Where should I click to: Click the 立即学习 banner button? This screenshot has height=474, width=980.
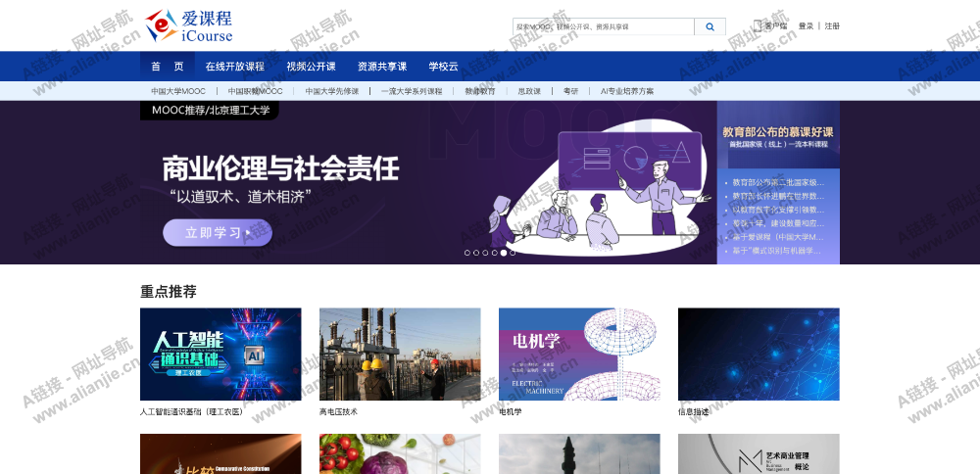(218, 233)
